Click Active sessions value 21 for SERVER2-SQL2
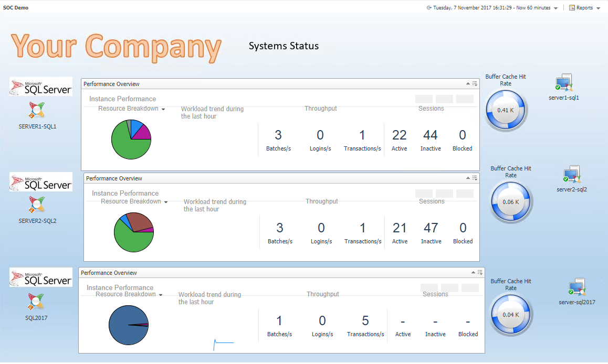 400,228
